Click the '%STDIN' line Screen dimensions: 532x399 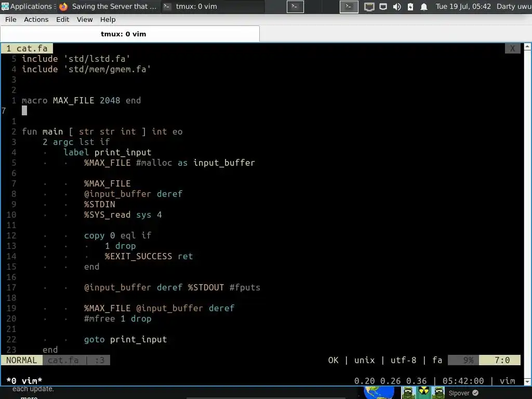pyautogui.click(x=99, y=204)
